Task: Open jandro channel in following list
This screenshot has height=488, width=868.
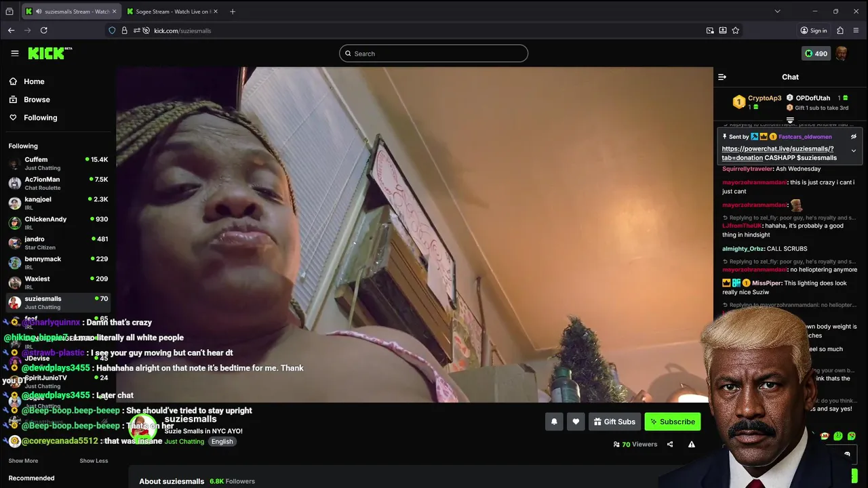Action: pos(58,243)
